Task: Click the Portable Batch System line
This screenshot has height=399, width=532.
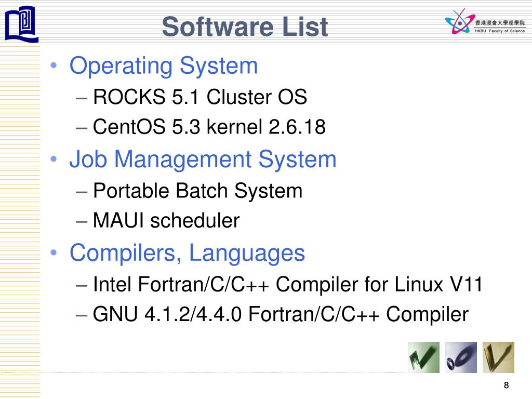Action: point(197,191)
